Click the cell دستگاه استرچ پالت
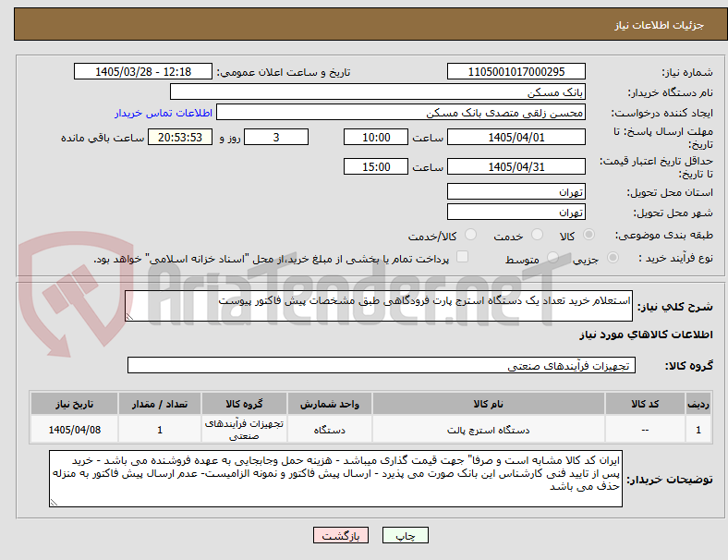This screenshot has height=560, width=728. coord(488,430)
